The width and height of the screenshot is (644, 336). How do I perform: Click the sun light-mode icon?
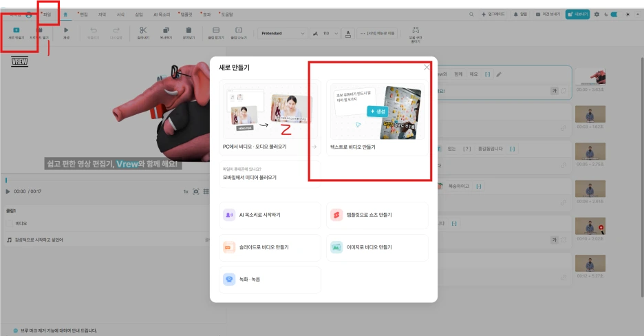coord(627,14)
